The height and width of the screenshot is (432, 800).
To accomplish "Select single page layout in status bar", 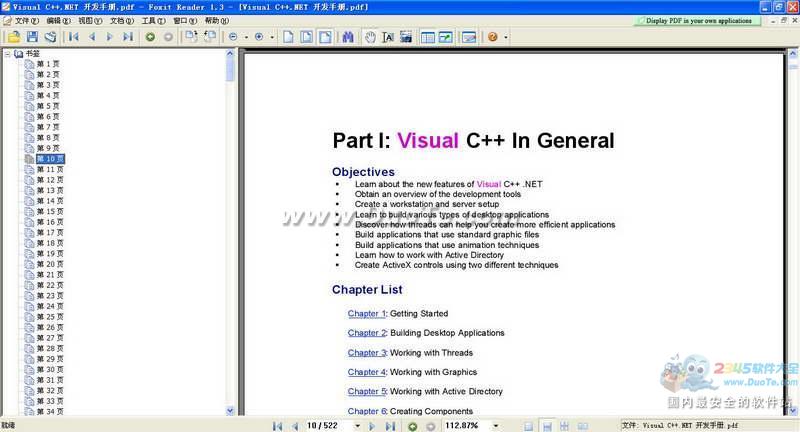I will coord(529,426).
